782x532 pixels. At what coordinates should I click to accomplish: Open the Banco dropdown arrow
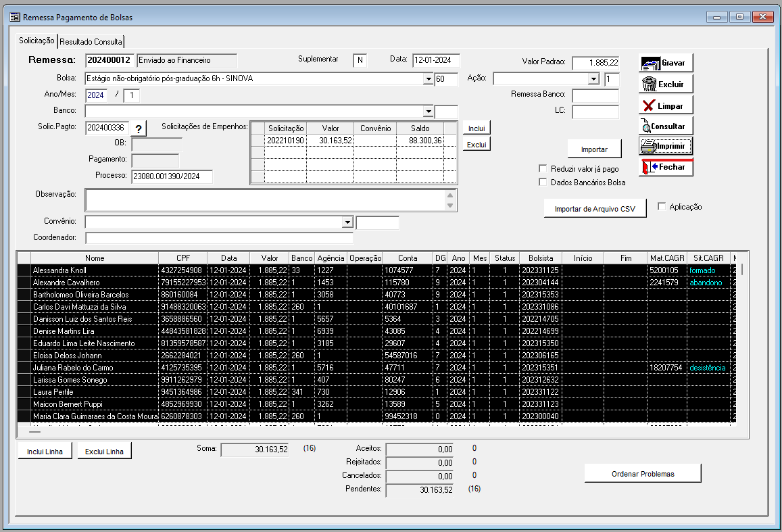click(429, 112)
